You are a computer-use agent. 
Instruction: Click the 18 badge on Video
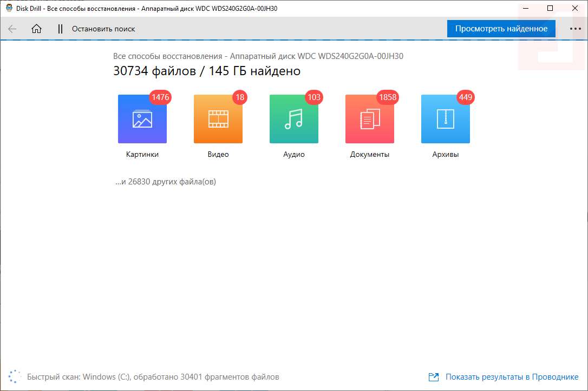click(240, 97)
